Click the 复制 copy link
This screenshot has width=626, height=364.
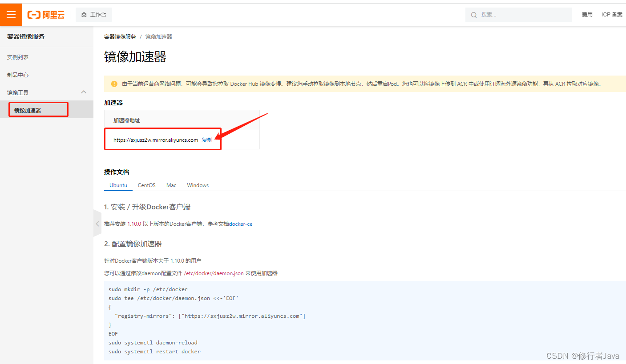207,140
